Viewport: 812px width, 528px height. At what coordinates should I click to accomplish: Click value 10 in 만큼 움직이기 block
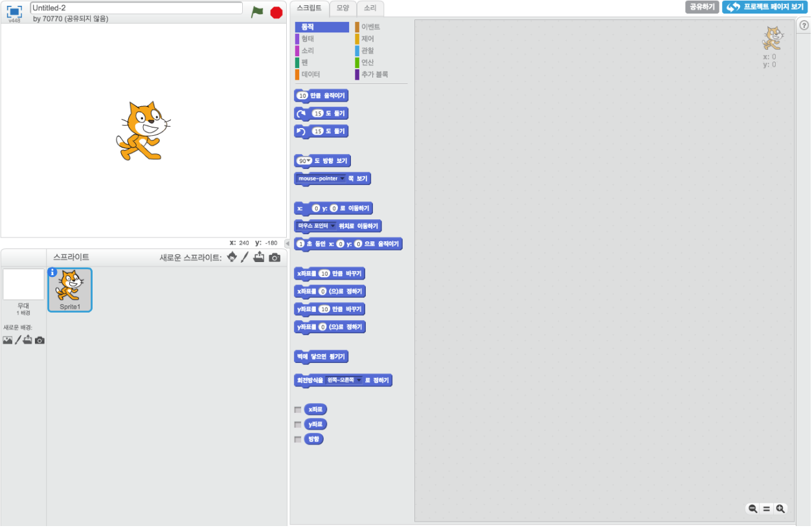click(x=302, y=96)
